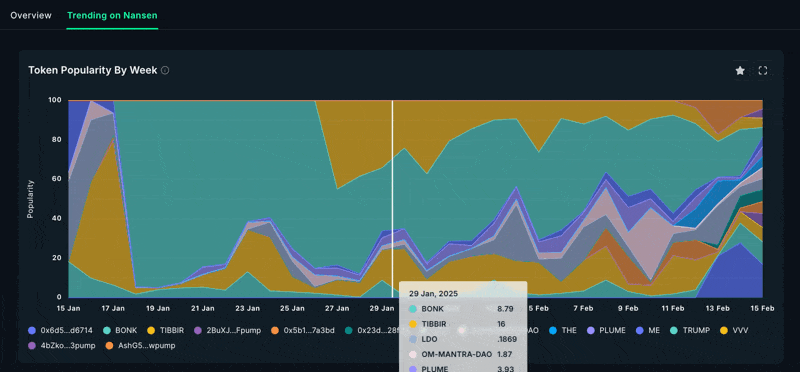Toggle TRUMP series in the legend
Screen dimensions: 800x372
click(690, 331)
